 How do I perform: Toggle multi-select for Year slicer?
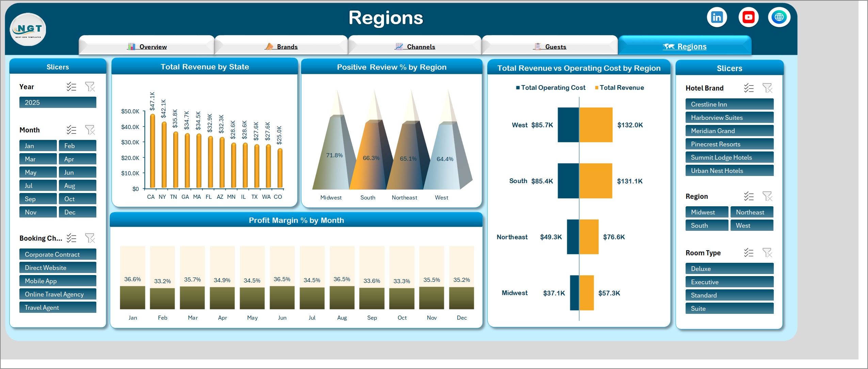[71, 87]
